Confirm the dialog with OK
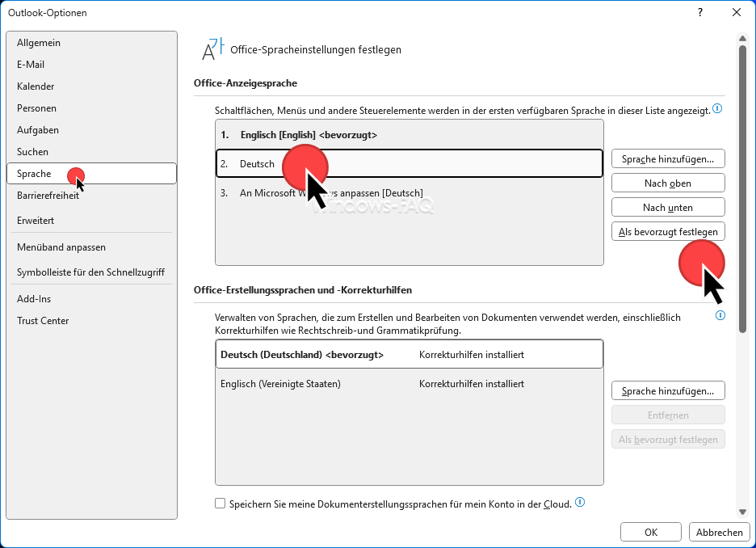 click(651, 533)
